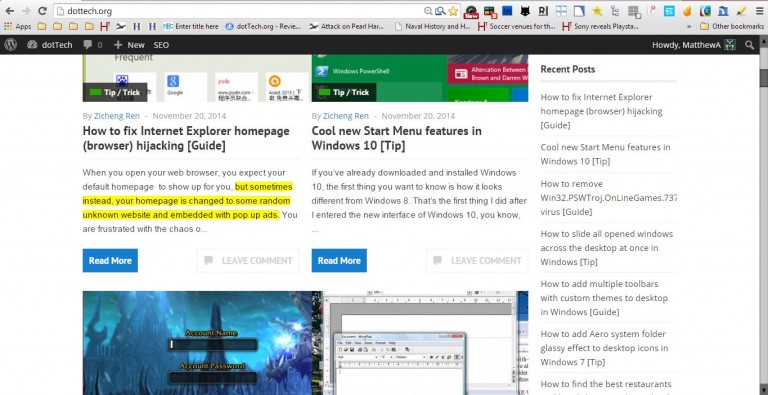Click the teal S extension icon
The height and width of the screenshot is (395, 768).
[669, 11]
